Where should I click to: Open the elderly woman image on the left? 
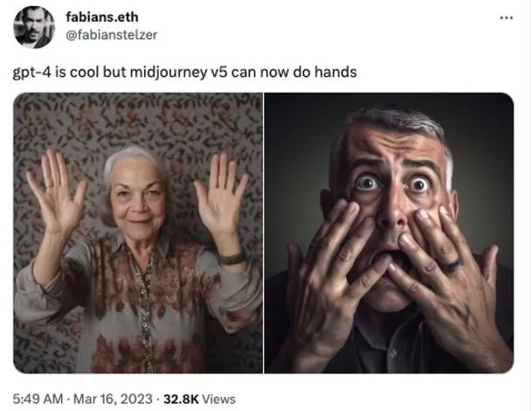138,233
